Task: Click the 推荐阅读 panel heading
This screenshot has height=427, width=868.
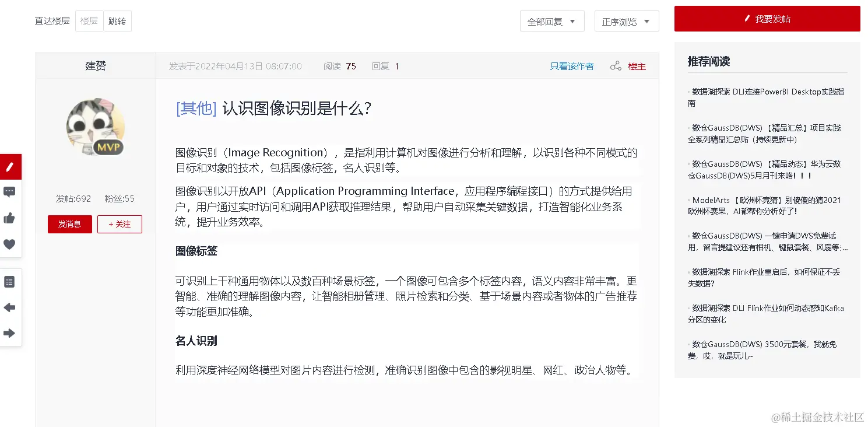Action: coord(709,61)
